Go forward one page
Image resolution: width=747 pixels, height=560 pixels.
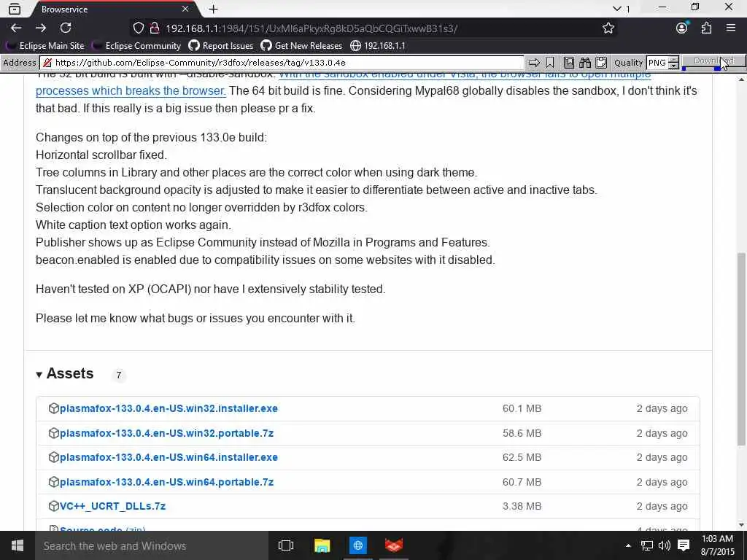pos(41,28)
